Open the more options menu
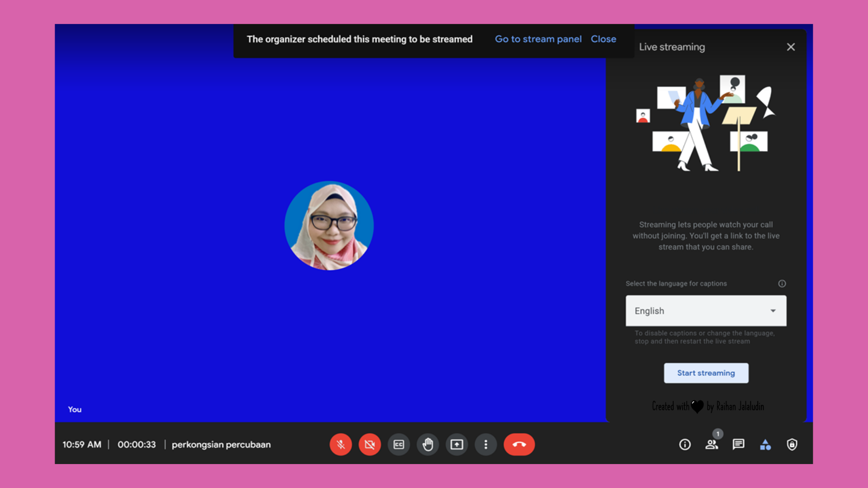Viewport: 868px width, 488px height. coord(486,444)
